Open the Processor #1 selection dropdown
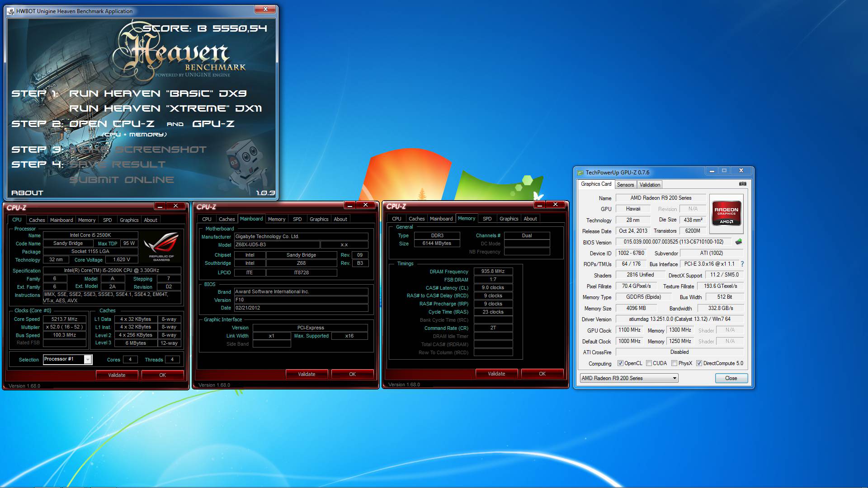The width and height of the screenshot is (868, 488). click(88, 360)
